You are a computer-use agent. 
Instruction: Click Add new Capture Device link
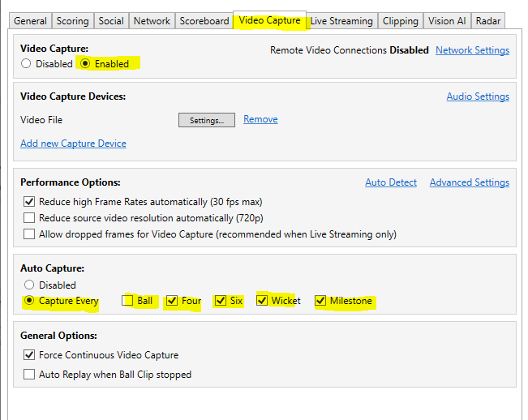pyautogui.click(x=73, y=144)
